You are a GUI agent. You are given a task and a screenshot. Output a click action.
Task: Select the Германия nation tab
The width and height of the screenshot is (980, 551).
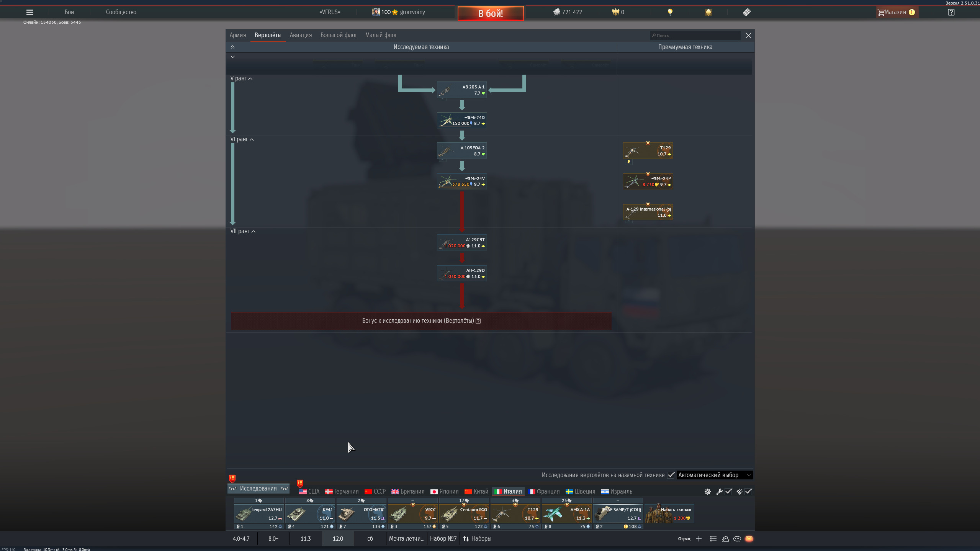pos(342,492)
